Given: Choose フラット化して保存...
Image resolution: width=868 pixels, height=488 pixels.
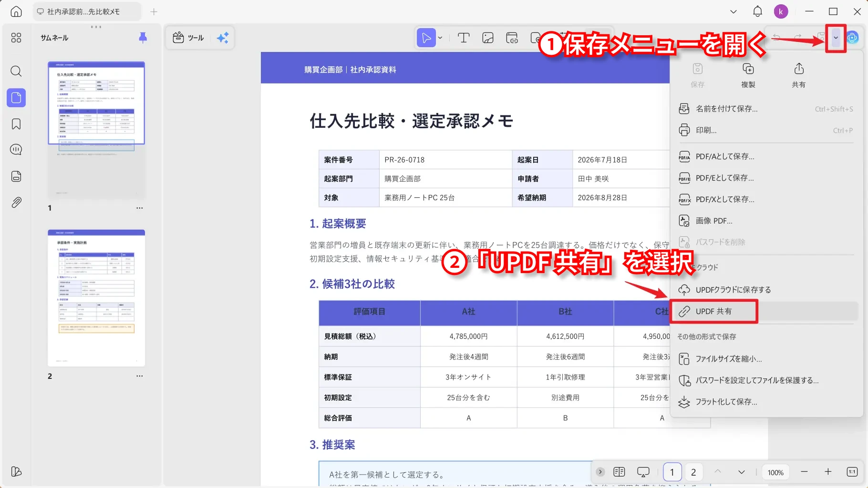Looking at the screenshot, I should tap(766, 402).
